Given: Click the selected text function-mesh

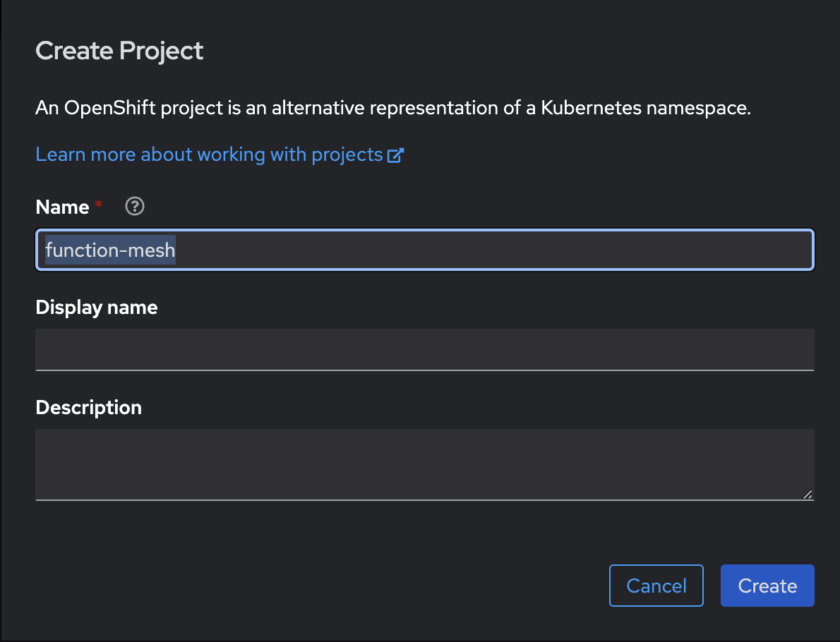Looking at the screenshot, I should [x=109, y=250].
